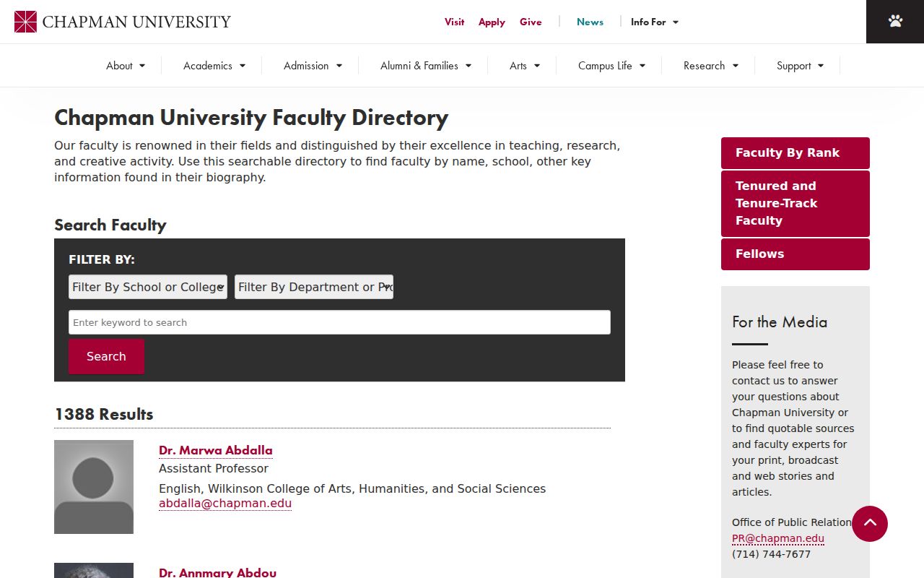Open the Arts navigation menu
924x578 pixels.
coord(525,66)
